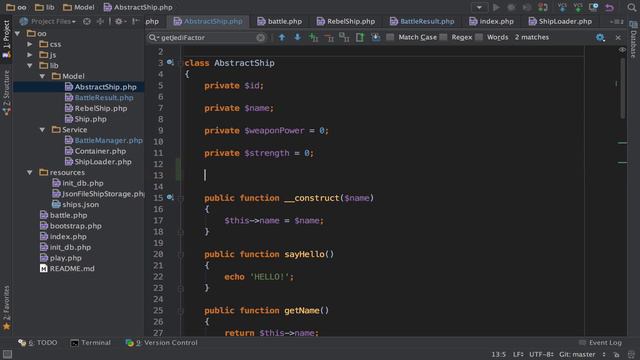The image size is (640, 360).
Task: Open search bar settings gear
Action: [x=600, y=38]
